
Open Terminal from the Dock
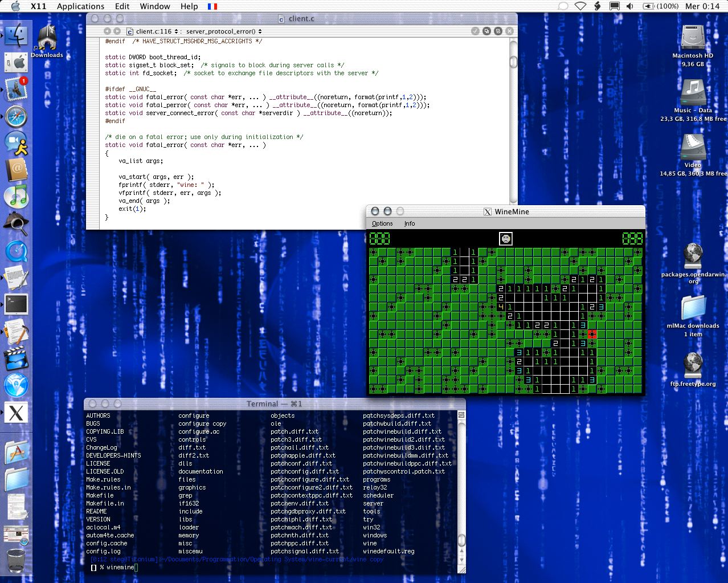(17, 304)
